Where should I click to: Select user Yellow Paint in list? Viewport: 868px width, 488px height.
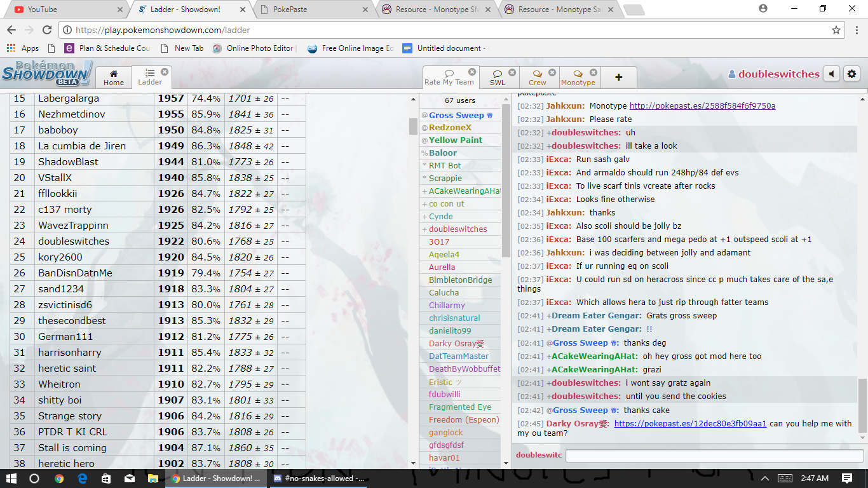tap(455, 140)
